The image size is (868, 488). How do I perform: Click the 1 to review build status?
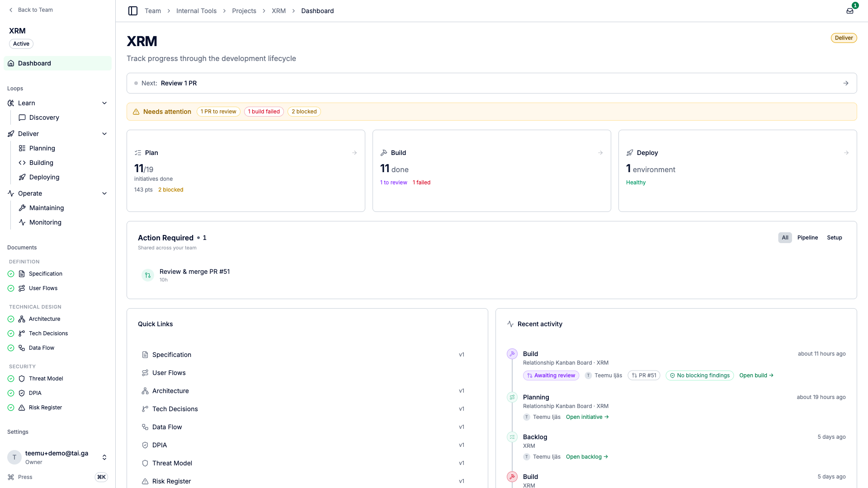(393, 183)
